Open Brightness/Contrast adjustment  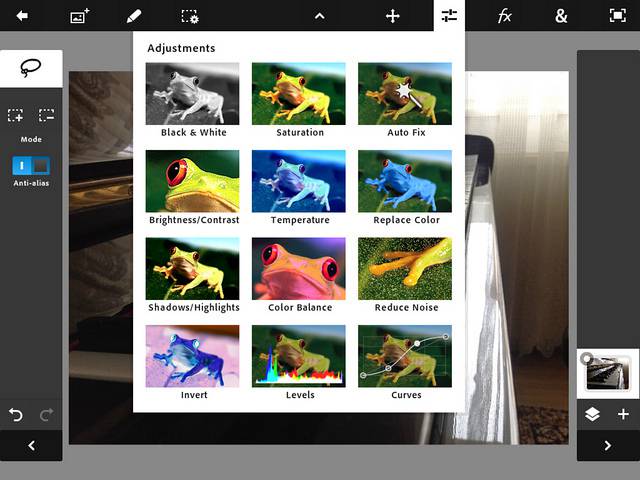pos(193,187)
